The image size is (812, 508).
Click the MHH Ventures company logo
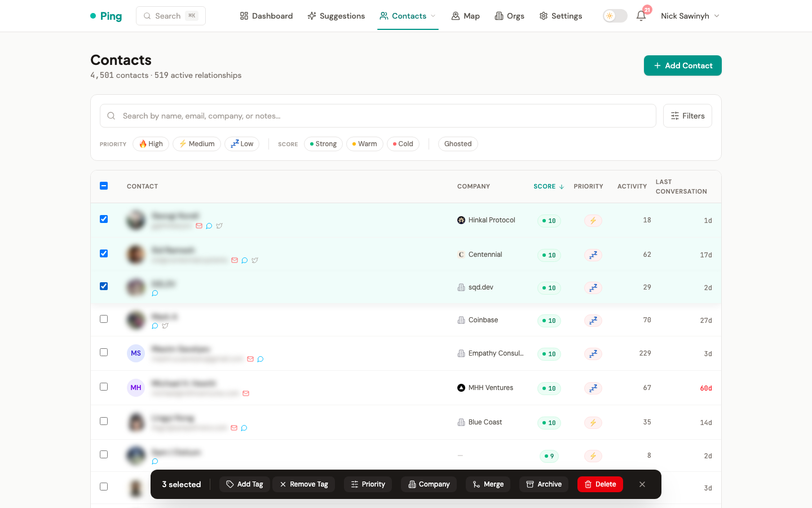pos(461,388)
